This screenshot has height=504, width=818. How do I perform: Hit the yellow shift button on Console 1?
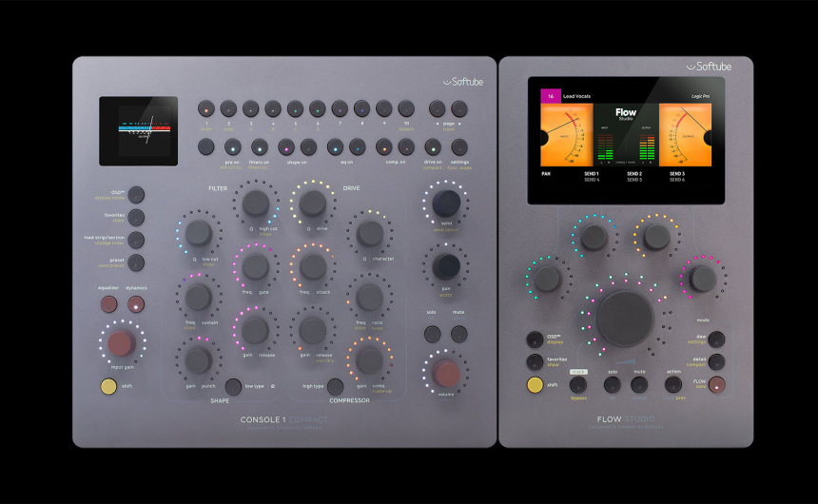pos(108,386)
